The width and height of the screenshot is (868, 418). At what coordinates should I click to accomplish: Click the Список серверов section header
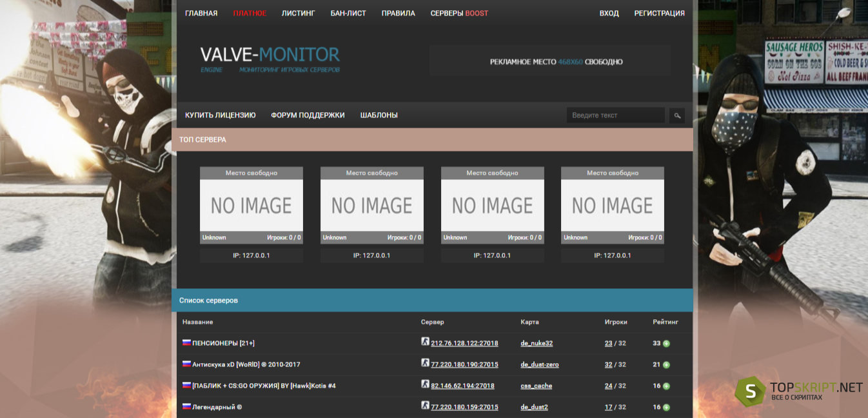tap(432, 301)
